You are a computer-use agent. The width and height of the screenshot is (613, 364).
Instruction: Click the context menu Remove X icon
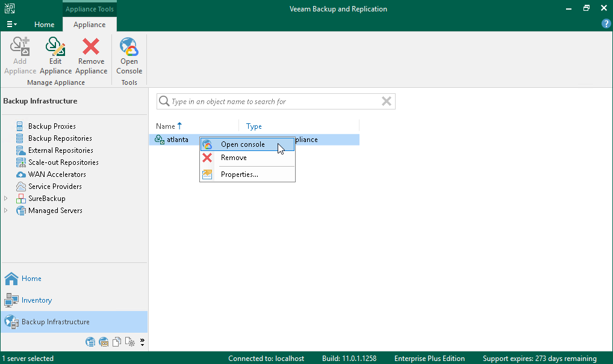207,158
